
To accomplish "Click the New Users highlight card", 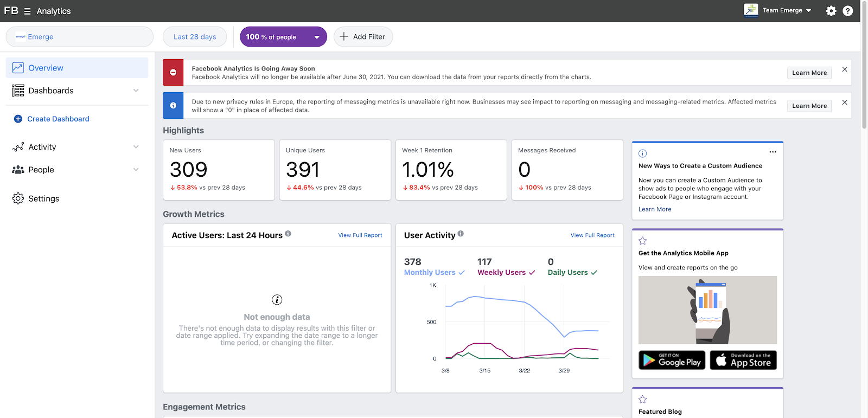I will tap(219, 170).
